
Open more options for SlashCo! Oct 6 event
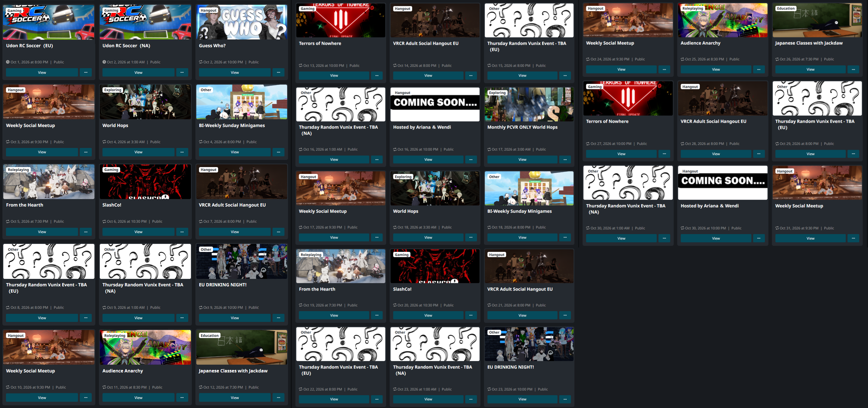182,232
